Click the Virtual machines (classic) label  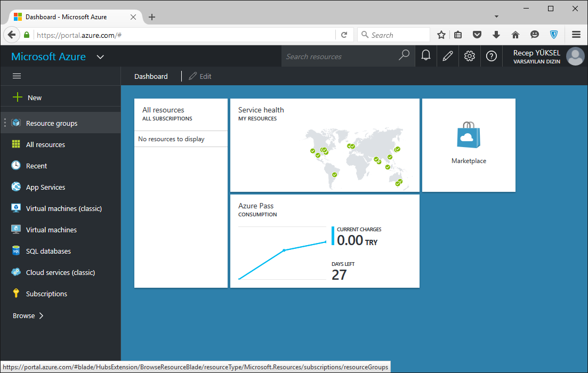pyautogui.click(x=64, y=209)
